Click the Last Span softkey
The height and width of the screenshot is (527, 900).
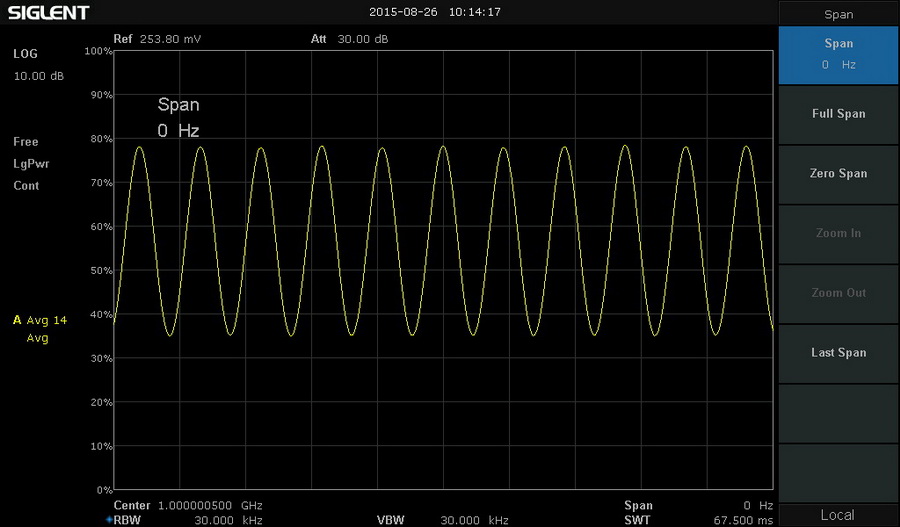[838, 353]
